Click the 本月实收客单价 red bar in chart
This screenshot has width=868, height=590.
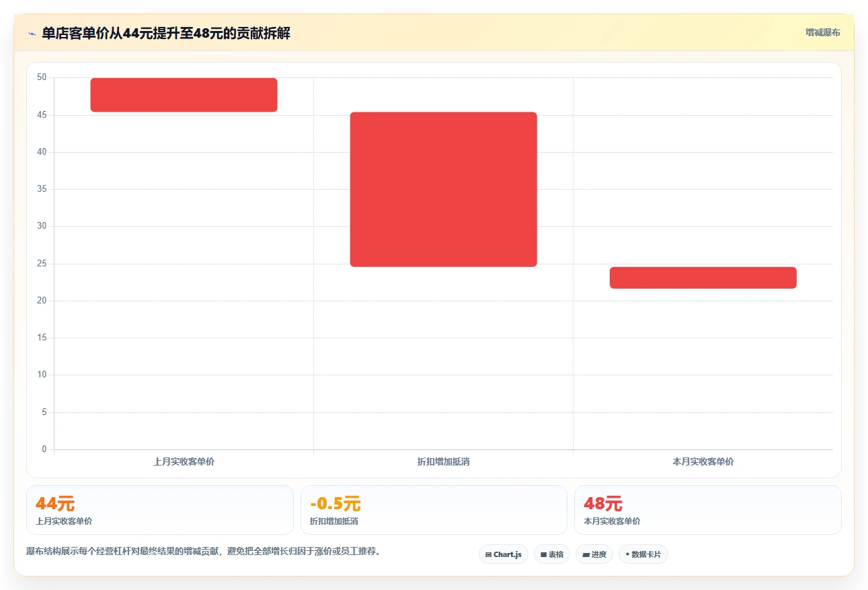703,278
